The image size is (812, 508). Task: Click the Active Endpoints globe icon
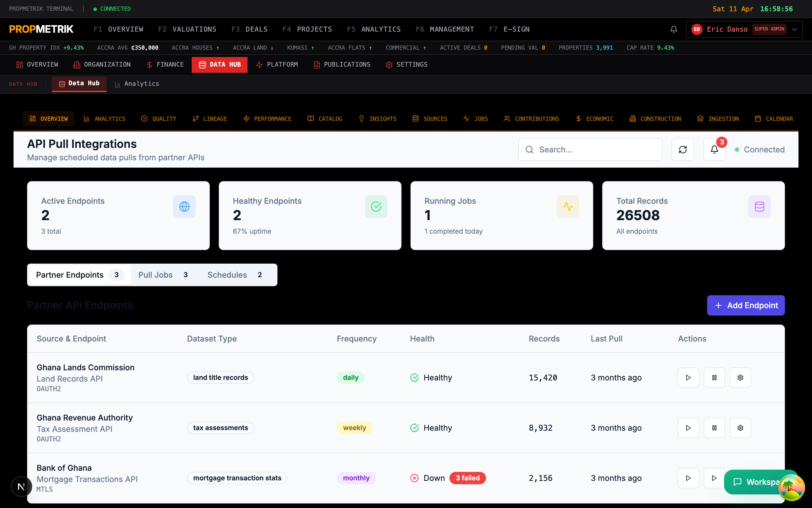184,207
